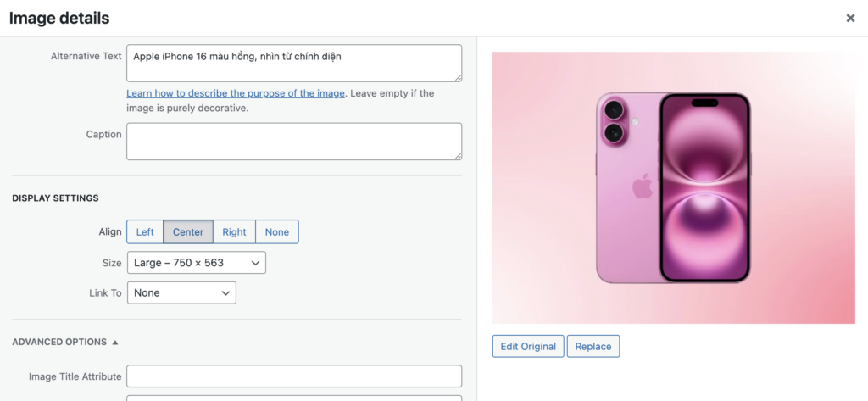Image resolution: width=868 pixels, height=401 pixels.
Task: Collapse Advanced Options using the triangle icon
Action: [115, 343]
